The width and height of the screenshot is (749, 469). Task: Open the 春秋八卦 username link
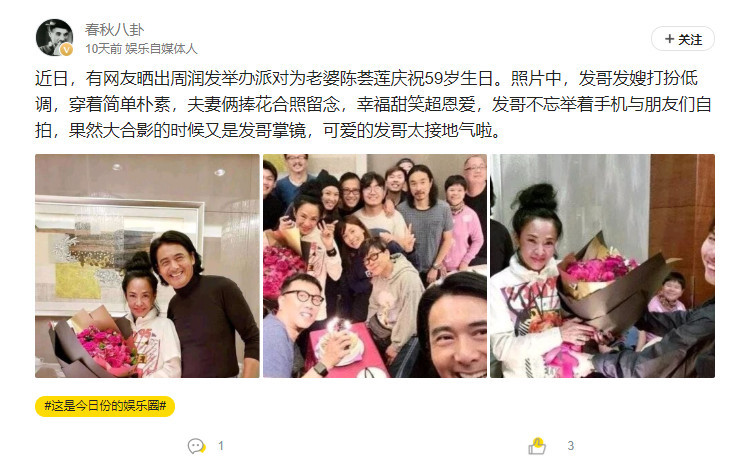(115, 30)
